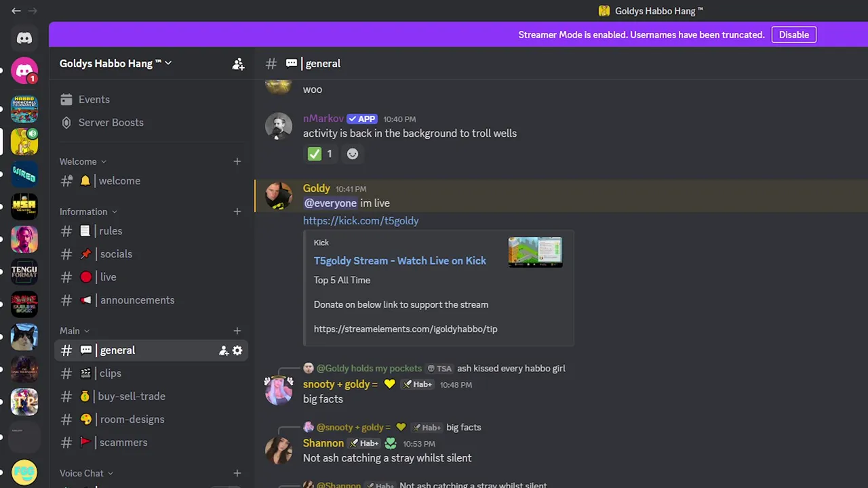Open the scammers channel

click(x=151, y=443)
